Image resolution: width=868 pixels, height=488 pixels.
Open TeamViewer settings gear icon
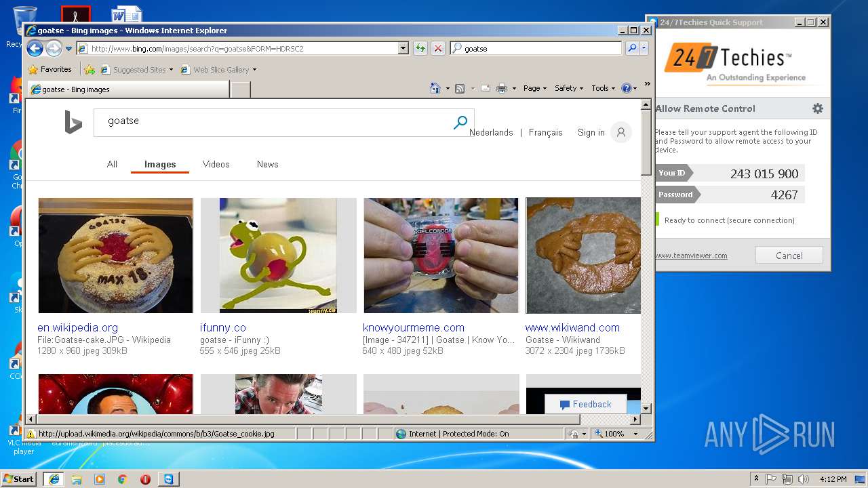click(818, 108)
